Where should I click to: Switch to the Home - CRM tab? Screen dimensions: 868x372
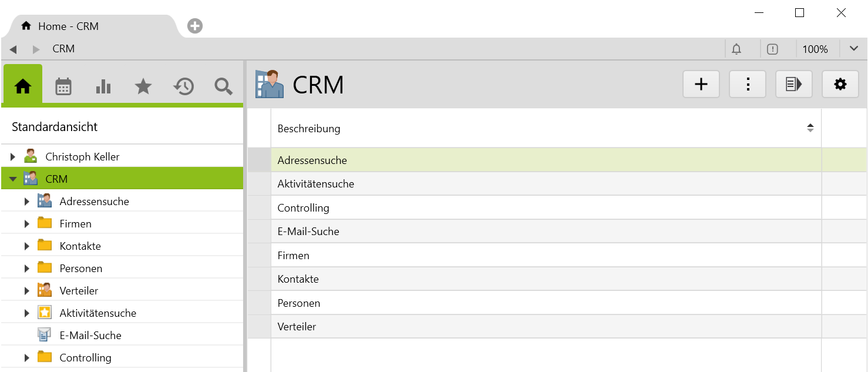(x=68, y=26)
